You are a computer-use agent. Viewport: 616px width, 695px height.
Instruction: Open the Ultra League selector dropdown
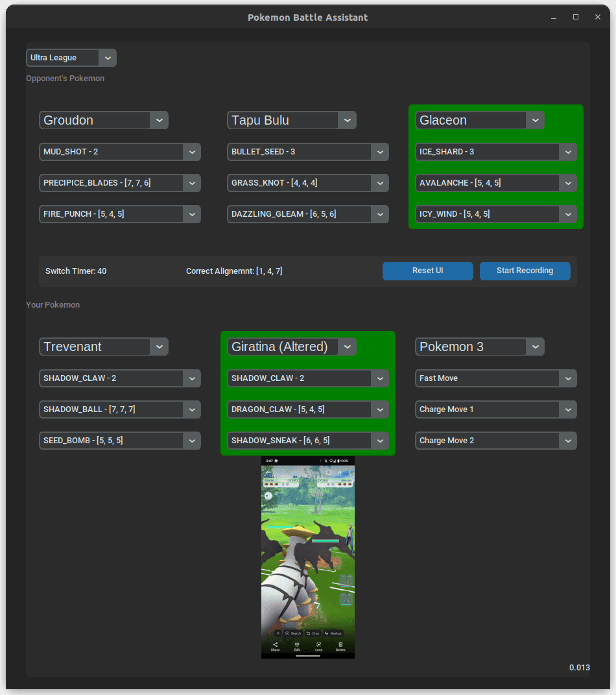(71, 58)
